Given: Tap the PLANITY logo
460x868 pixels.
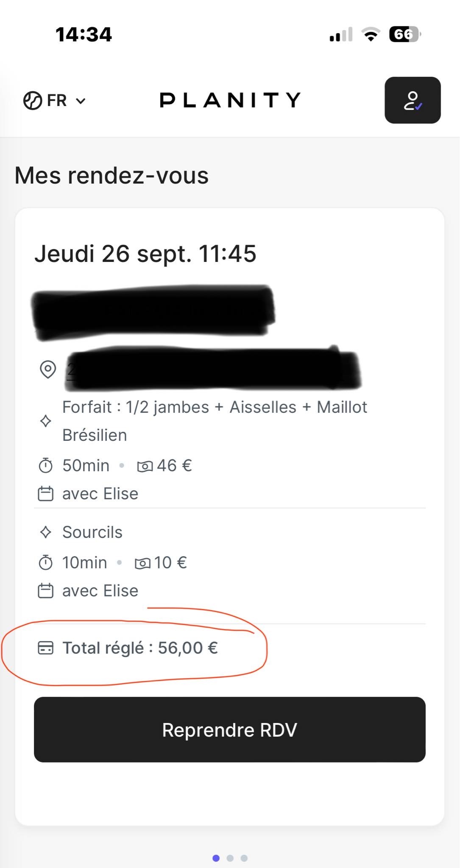Looking at the screenshot, I should [230, 100].
